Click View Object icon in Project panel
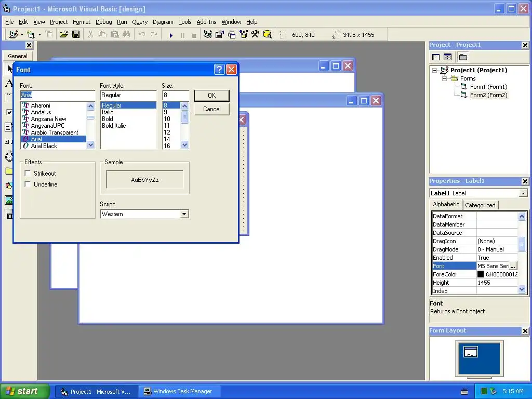Viewport: 532px width, 399px height. tap(447, 57)
